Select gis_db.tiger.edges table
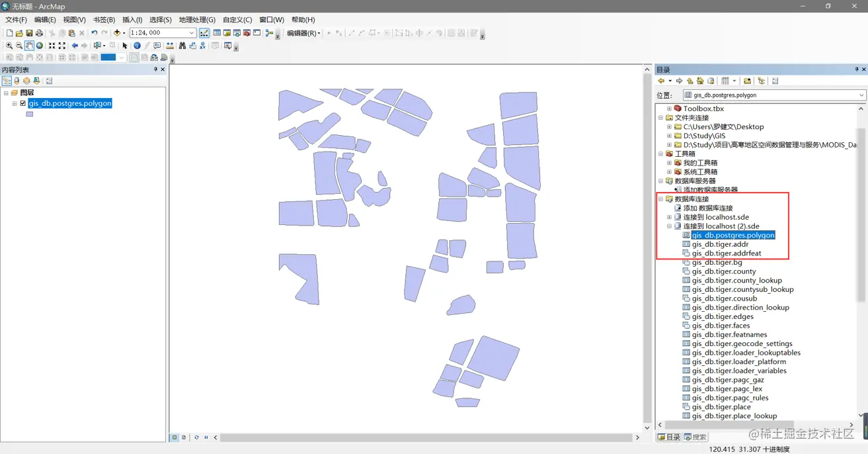The height and width of the screenshot is (454, 868). tap(723, 316)
